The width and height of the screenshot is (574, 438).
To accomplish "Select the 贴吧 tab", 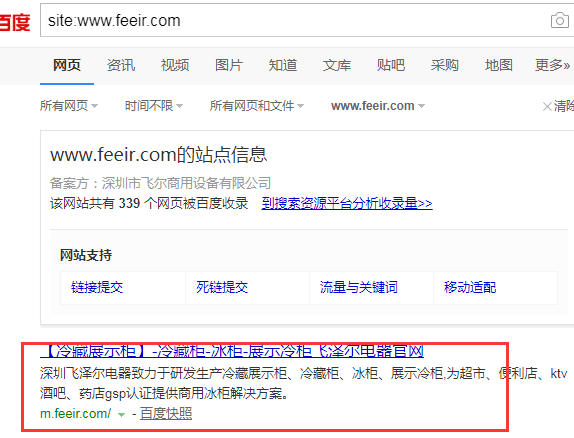I will click(x=391, y=65).
